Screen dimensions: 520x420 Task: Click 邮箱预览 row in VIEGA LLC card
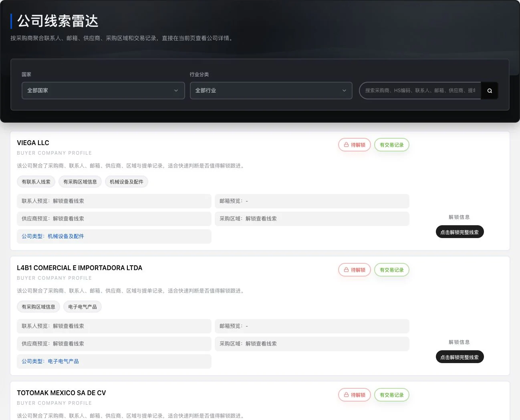(312, 201)
